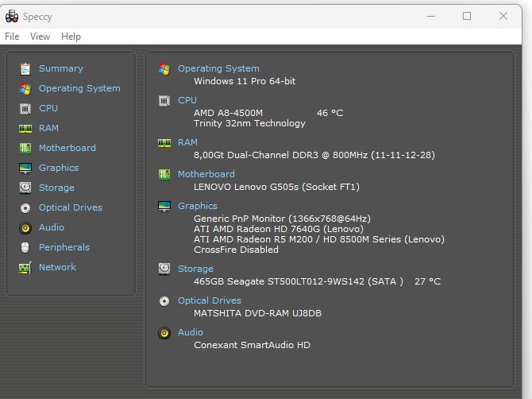Click the Summary clipboard icon in sidebar
This screenshot has width=532, height=399.
25,68
